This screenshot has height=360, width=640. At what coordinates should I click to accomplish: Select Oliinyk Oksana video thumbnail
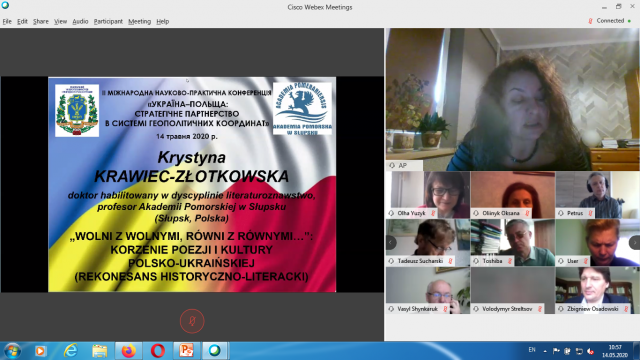tap(513, 195)
